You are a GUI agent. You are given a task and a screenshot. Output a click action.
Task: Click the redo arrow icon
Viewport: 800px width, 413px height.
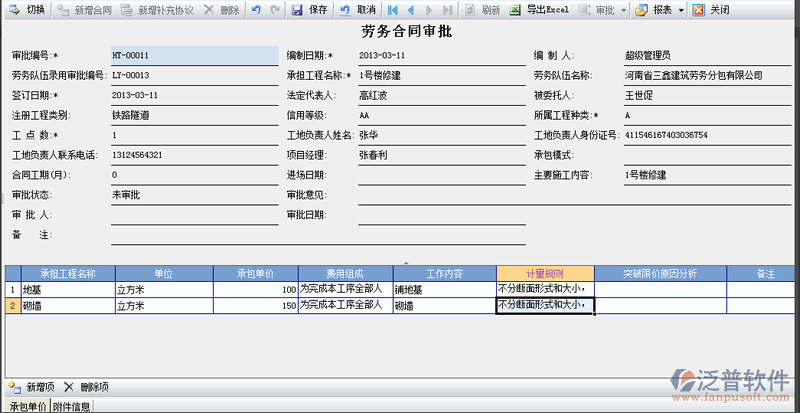pos(274,9)
